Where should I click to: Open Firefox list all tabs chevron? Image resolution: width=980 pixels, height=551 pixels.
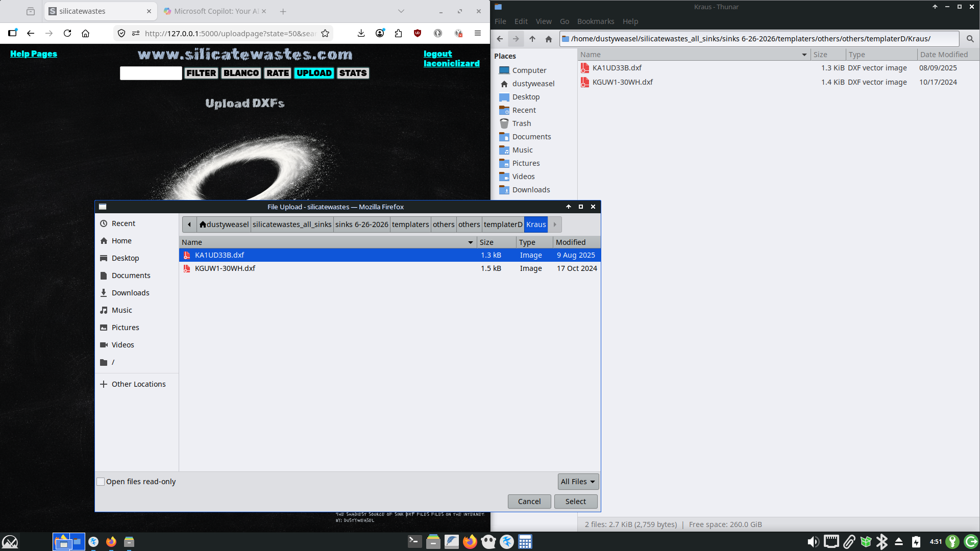tap(401, 11)
